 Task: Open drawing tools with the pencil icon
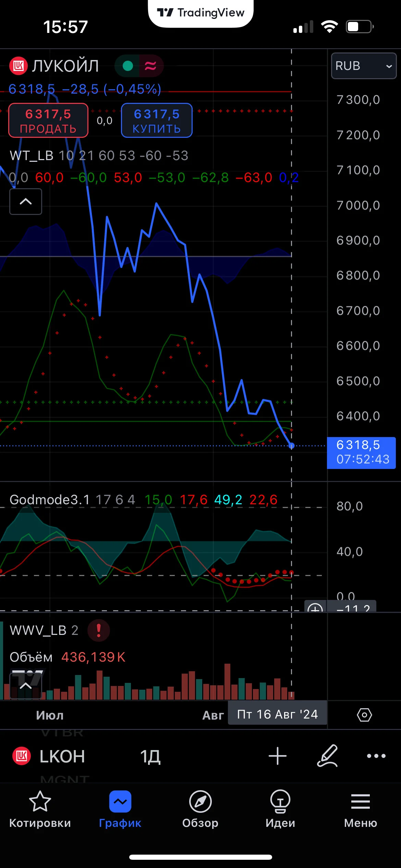pyautogui.click(x=327, y=756)
